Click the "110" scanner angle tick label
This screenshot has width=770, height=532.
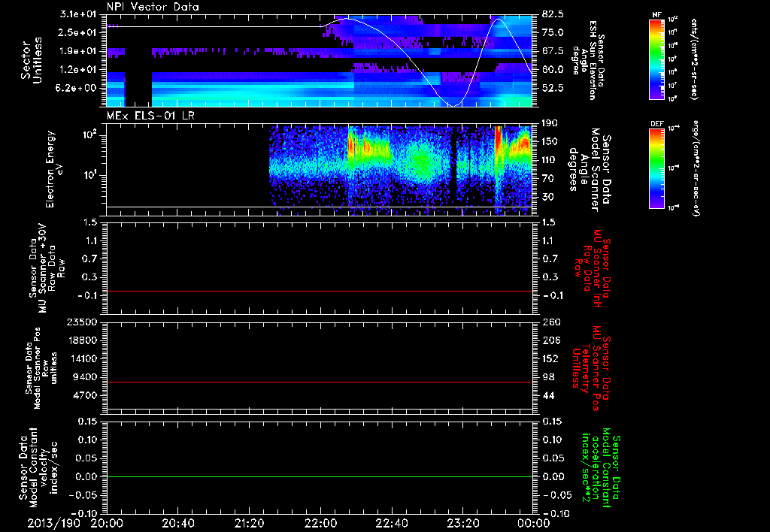550,160
